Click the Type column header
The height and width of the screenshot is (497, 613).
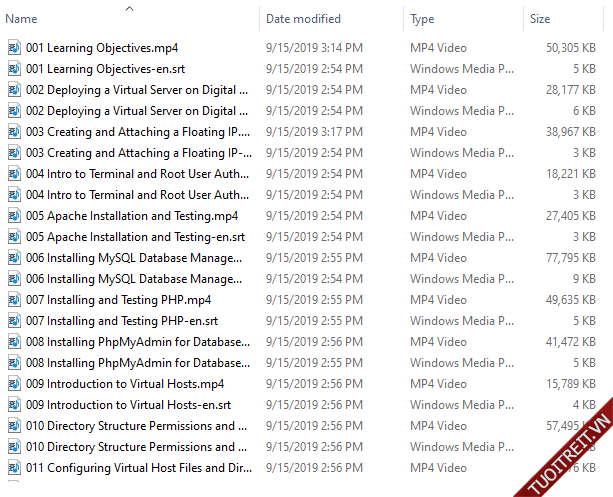click(x=422, y=19)
